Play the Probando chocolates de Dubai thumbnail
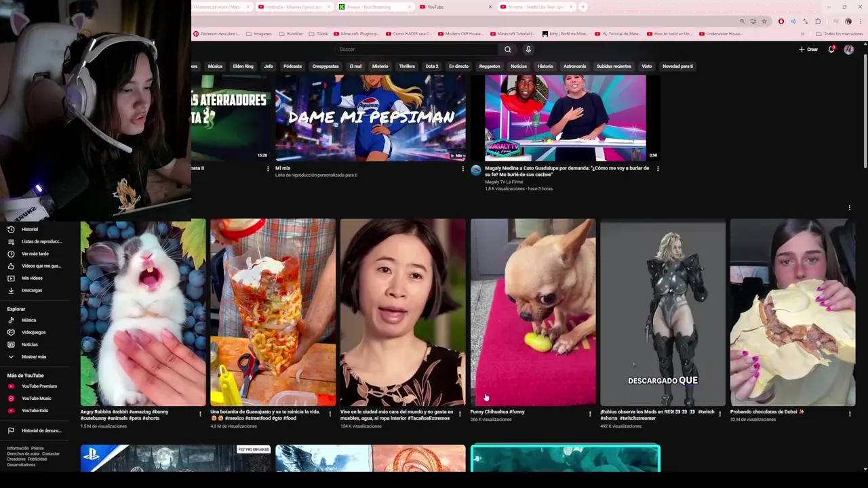Image resolution: width=868 pixels, height=488 pixels. [793, 312]
